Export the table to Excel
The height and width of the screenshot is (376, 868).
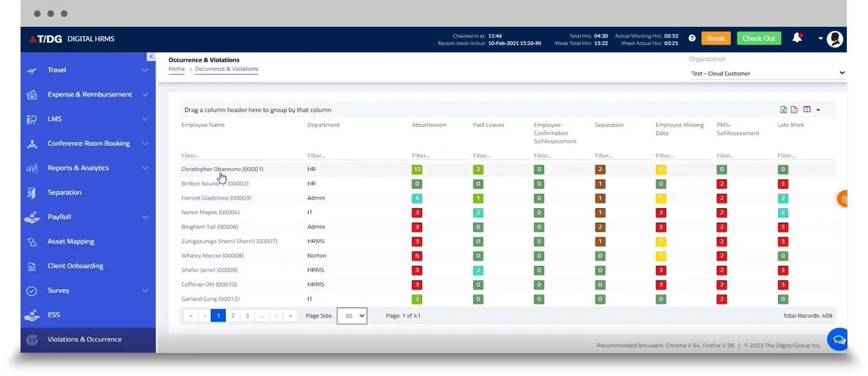(x=783, y=110)
